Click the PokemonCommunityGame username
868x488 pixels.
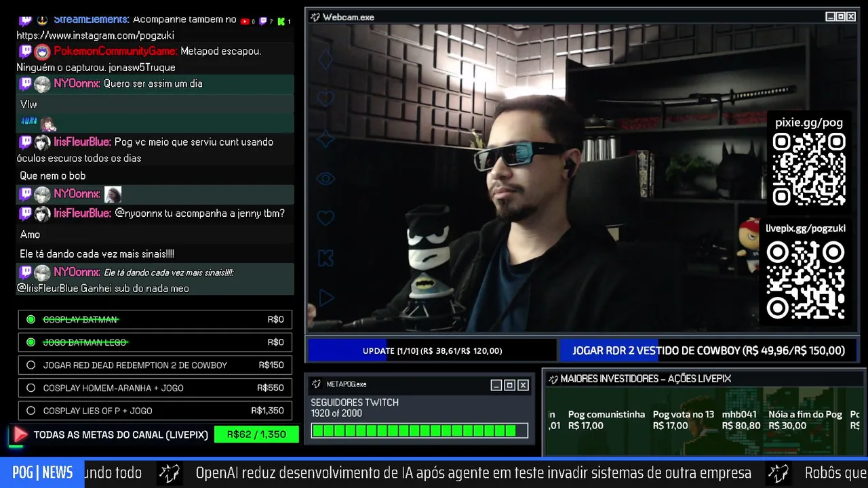(115, 52)
